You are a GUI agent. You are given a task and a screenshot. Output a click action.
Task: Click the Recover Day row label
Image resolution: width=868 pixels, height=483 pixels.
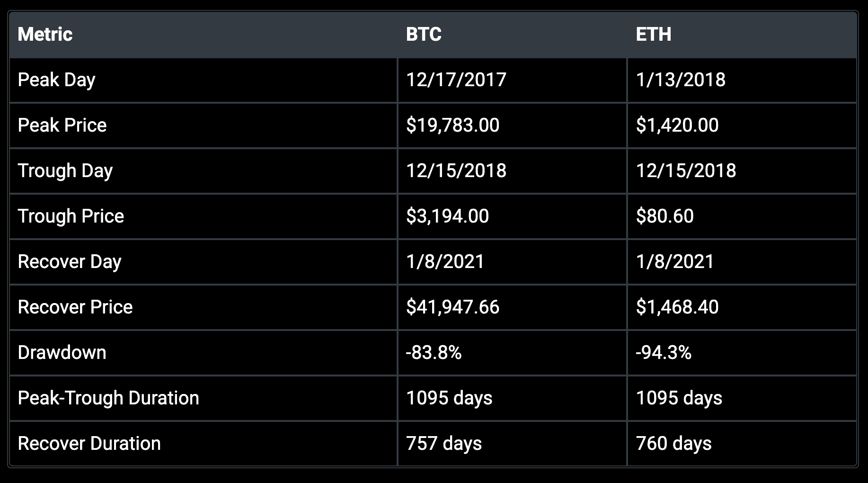[70, 262]
